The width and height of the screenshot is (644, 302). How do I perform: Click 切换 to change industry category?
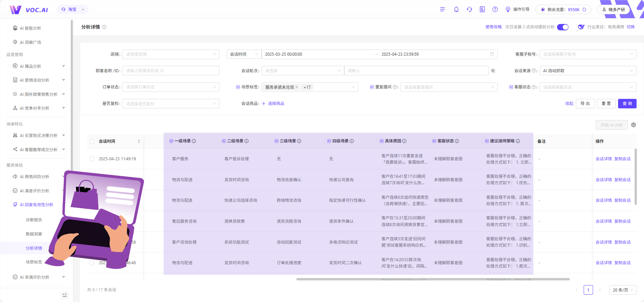tap(631, 27)
